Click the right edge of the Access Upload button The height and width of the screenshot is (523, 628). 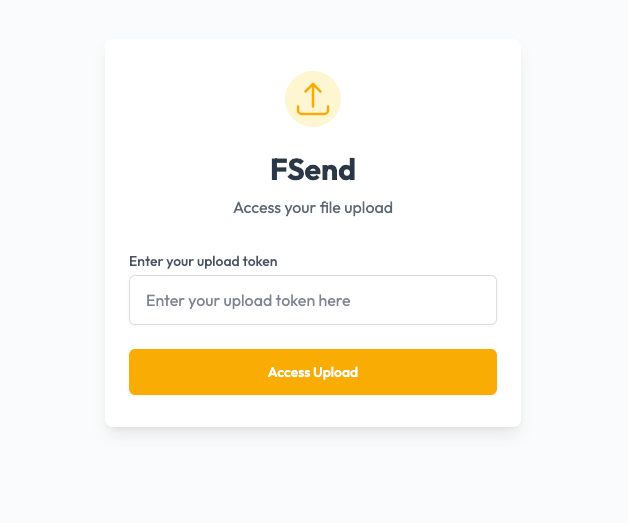pos(493,372)
